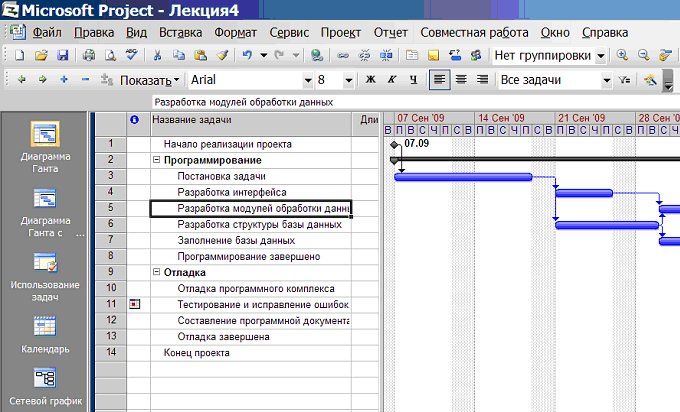Toggle underline Ч formatting
Viewport: 680px width, 412px height.
pos(413,80)
